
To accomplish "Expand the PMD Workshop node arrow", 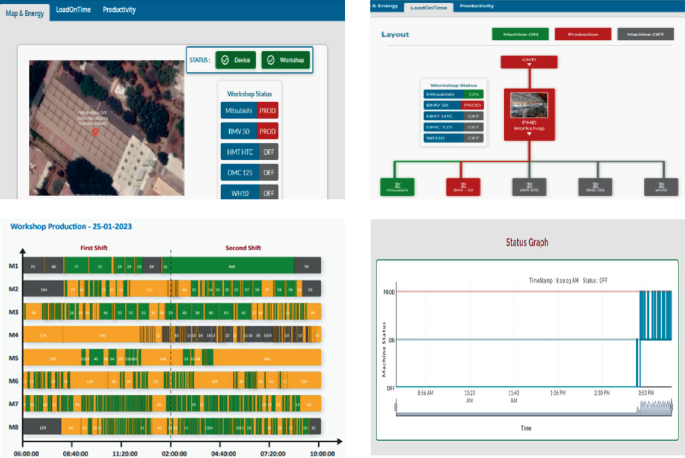I will 529,134.
